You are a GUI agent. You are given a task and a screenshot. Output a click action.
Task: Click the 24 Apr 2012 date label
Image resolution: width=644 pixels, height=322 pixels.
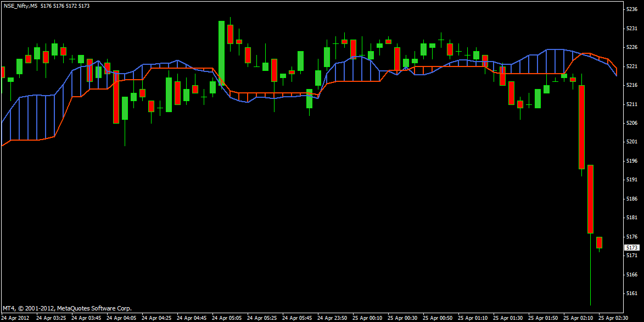[x=15, y=318]
